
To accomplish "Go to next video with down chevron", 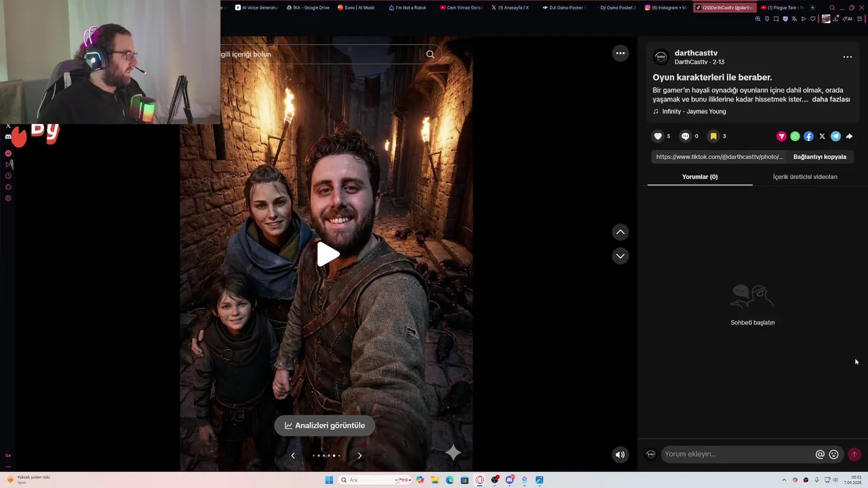I will coord(620,256).
